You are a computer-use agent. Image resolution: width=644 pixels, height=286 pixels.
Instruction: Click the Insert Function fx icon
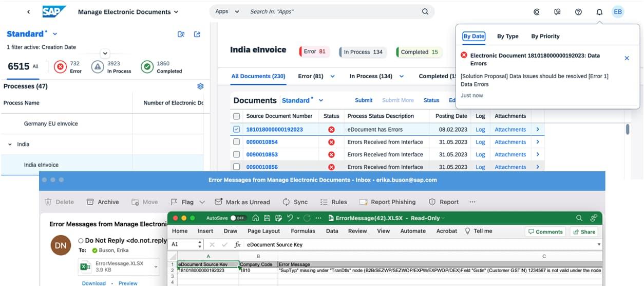coord(237,245)
